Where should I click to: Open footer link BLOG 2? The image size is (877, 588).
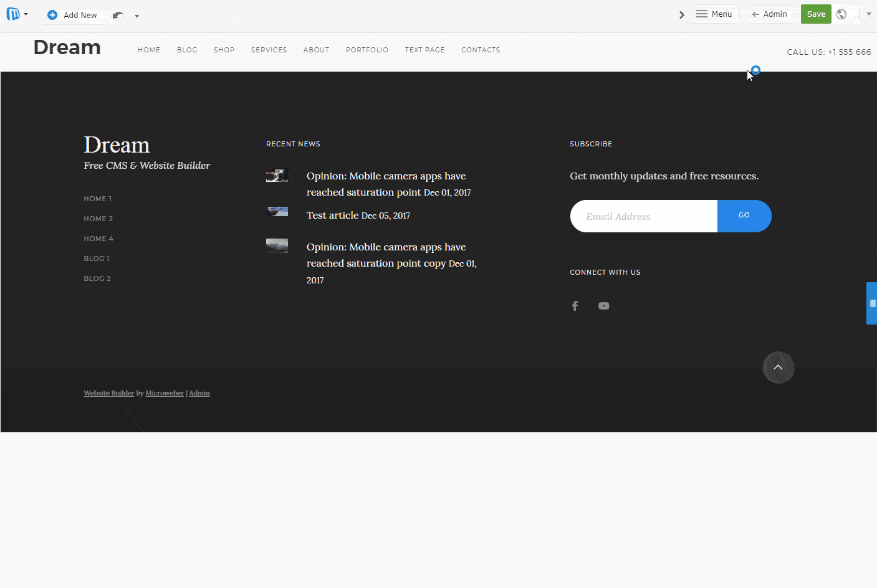[x=97, y=278]
